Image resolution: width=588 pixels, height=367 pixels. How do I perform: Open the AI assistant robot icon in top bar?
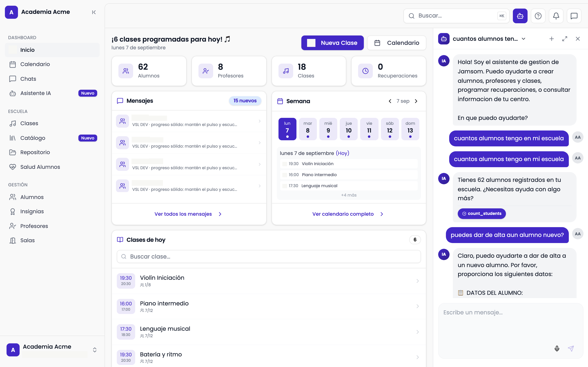click(x=520, y=16)
